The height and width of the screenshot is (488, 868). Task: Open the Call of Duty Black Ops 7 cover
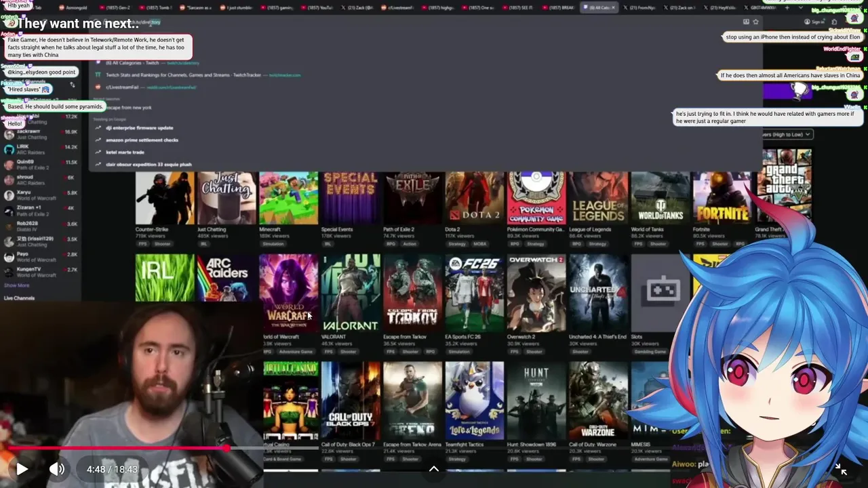(x=351, y=400)
